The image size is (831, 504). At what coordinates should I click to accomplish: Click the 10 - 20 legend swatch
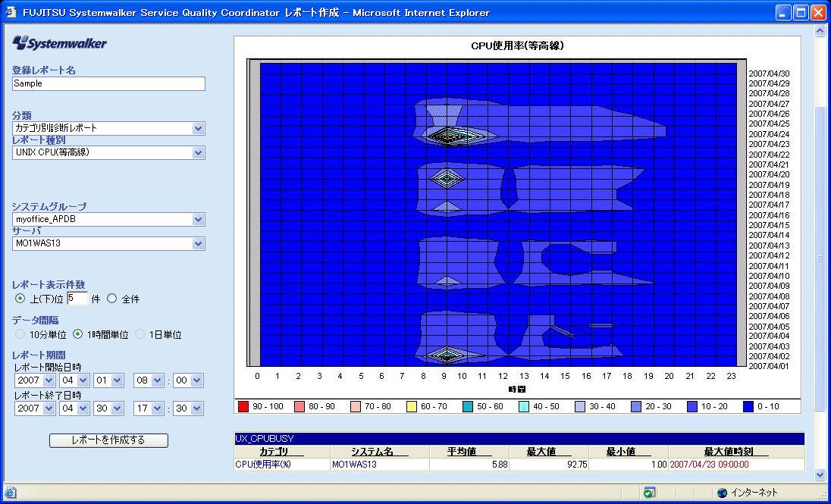pyautogui.click(x=692, y=406)
